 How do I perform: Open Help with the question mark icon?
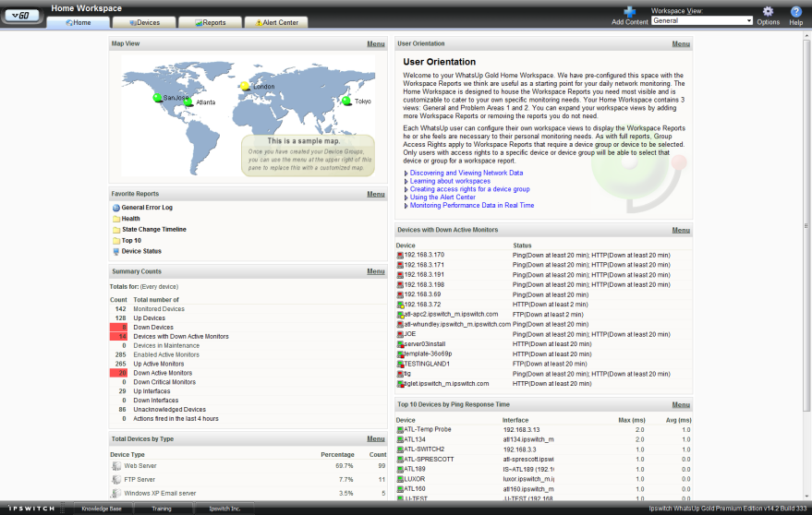pos(795,12)
